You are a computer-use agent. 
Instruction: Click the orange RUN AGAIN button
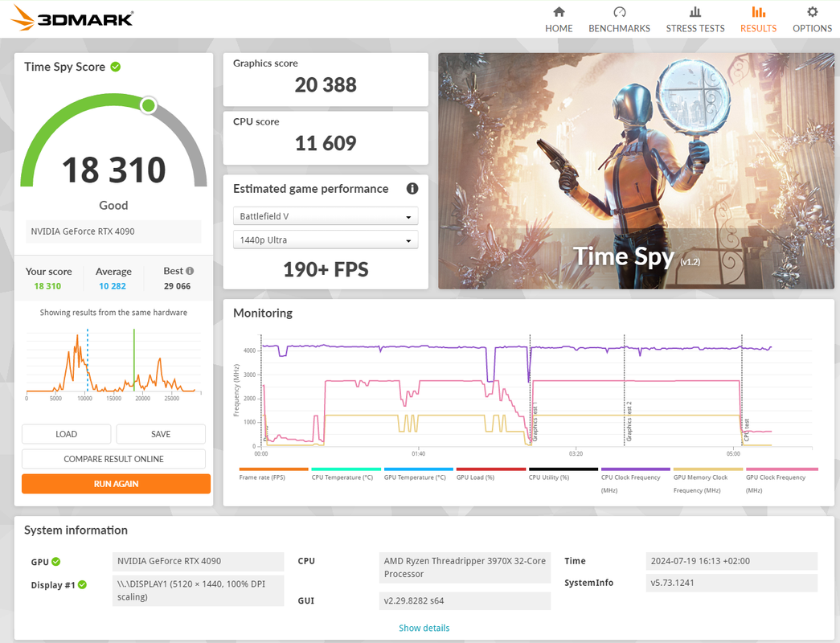[117, 484]
